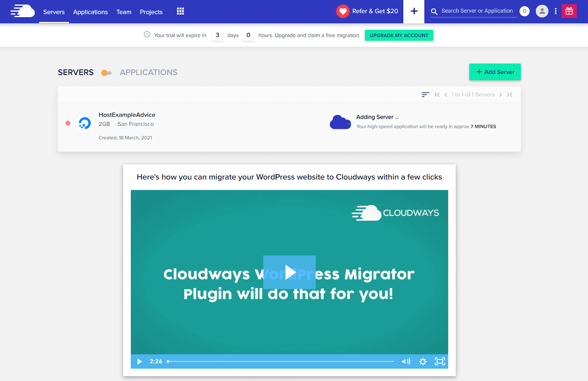Click Created: 18 March, 2021 text
The height and width of the screenshot is (381, 588).
pos(125,138)
